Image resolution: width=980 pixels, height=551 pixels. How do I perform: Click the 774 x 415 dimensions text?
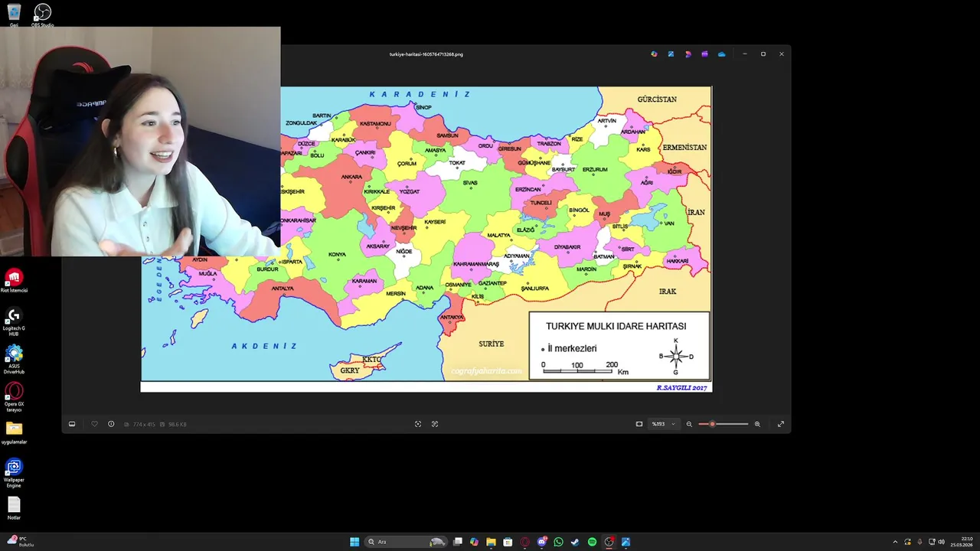[144, 424]
